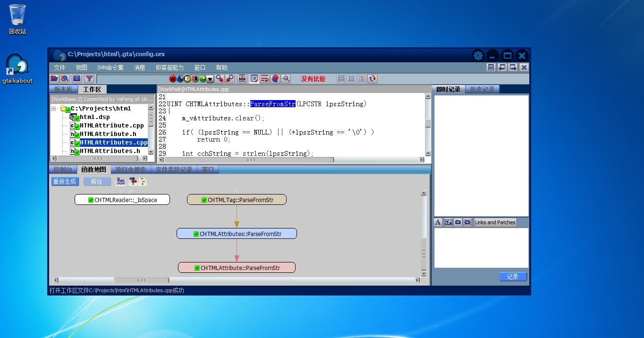Click the second compare-lines icon after 没有比较
The height and width of the screenshot is (338, 644).
[x=351, y=79]
